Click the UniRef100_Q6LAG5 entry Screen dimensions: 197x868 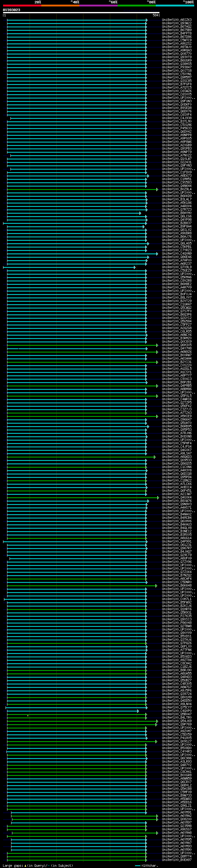click(x=177, y=243)
